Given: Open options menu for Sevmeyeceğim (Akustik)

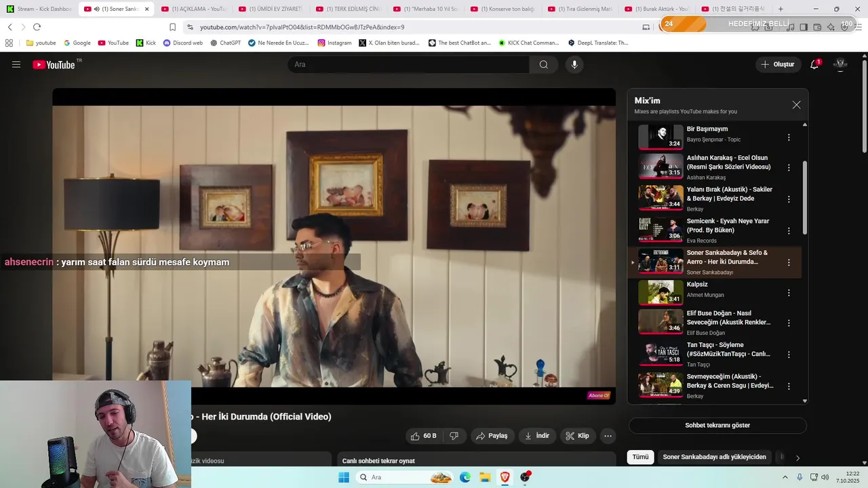Looking at the screenshot, I should [x=789, y=386].
